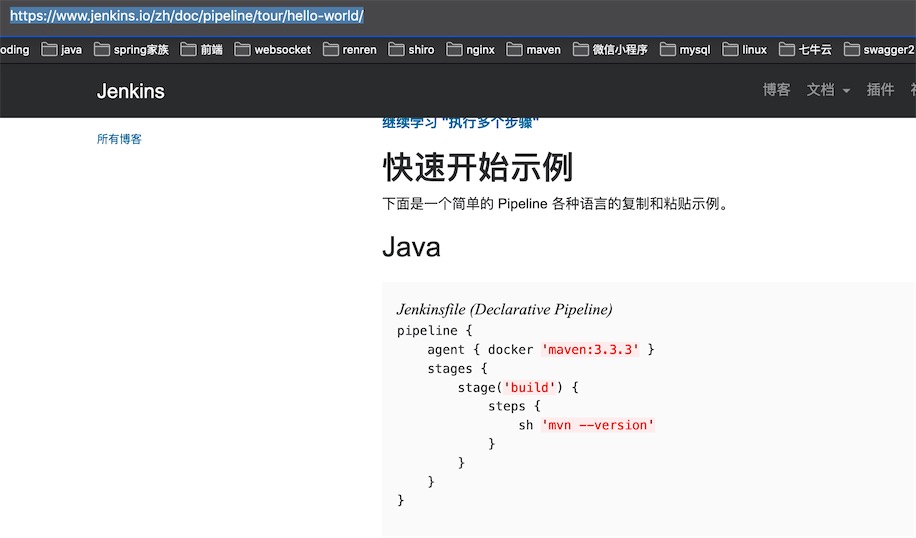
Task: Click the pipeline { line in code
Action: (x=435, y=331)
